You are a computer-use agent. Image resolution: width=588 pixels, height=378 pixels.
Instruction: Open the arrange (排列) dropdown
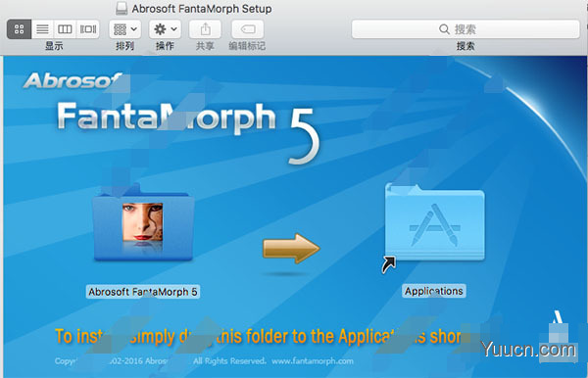(125, 29)
